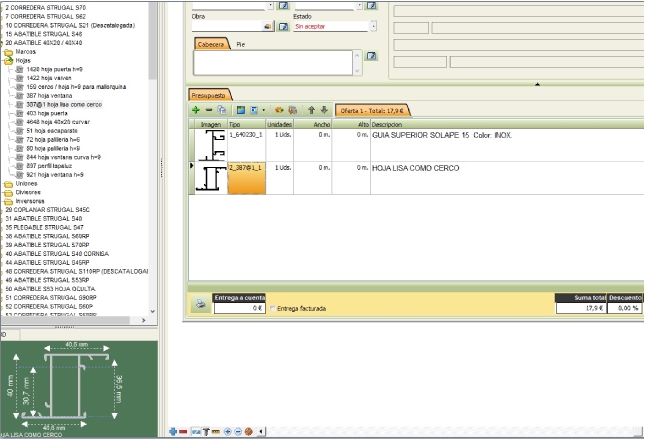Expand the Uniones folder
The height and width of the screenshot is (439, 645).
point(8,184)
